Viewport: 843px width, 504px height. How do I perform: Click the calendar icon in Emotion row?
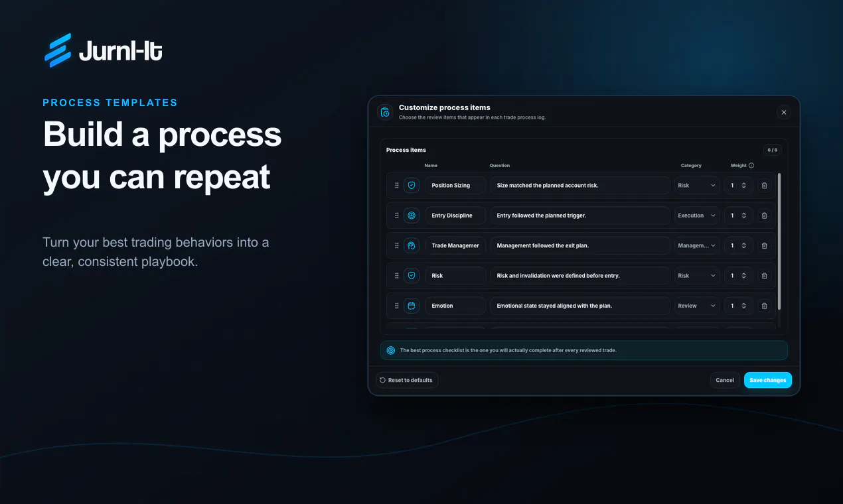point(412,306)
